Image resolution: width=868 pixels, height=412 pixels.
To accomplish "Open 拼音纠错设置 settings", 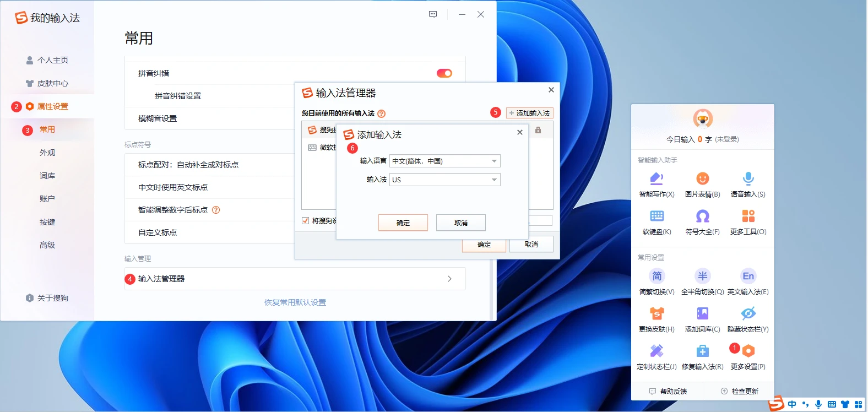I will coord(178,96).
